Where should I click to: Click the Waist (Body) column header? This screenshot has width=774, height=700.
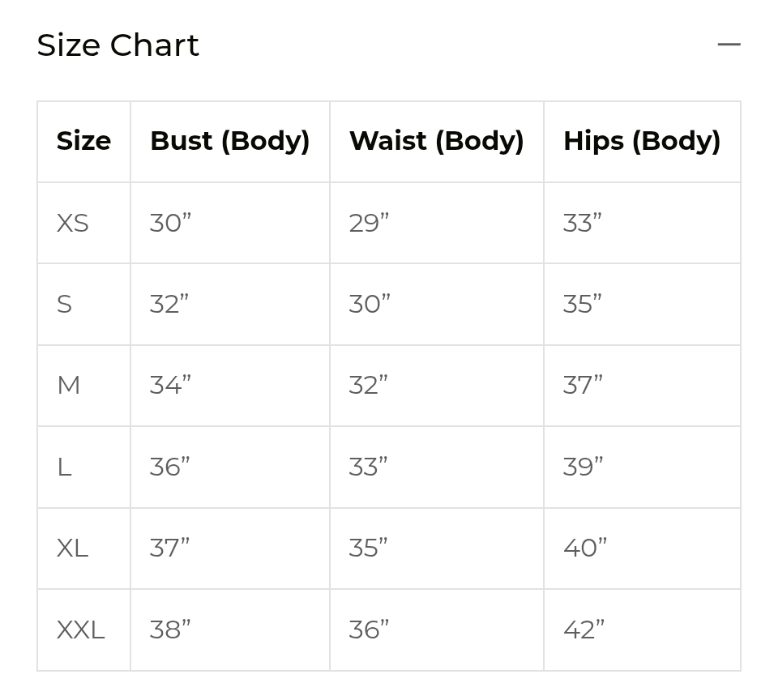(436, 141)
